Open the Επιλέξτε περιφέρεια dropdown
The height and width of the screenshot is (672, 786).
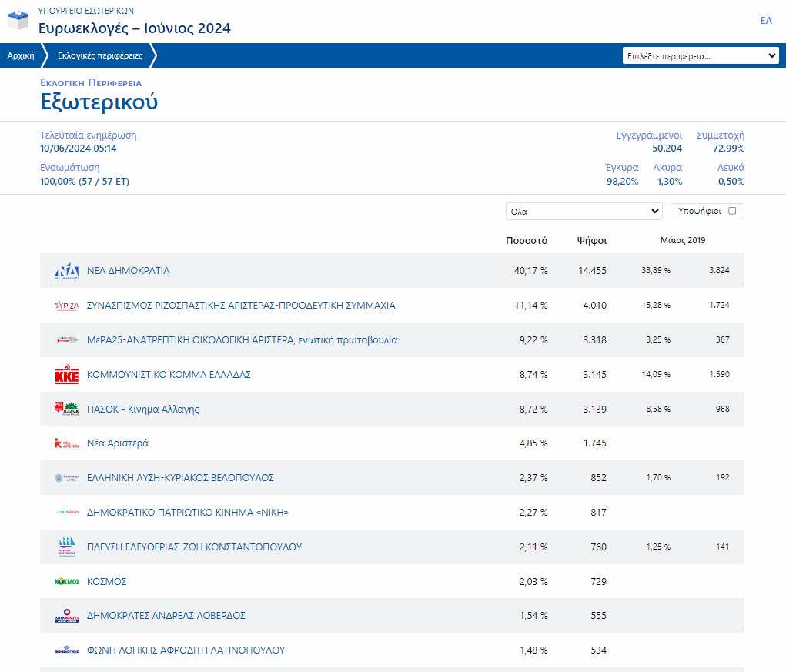(x=701, y=55)
